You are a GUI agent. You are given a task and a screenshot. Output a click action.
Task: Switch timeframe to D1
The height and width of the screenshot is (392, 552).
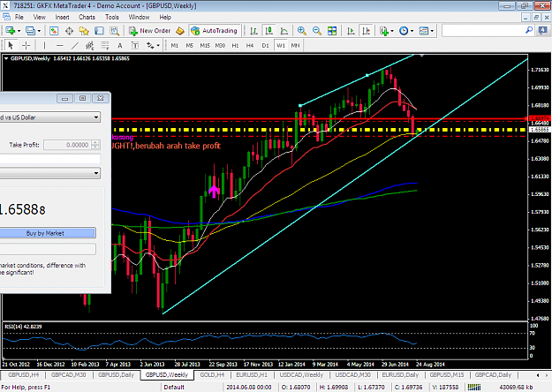pyautogui.click(x=266, y=45)
